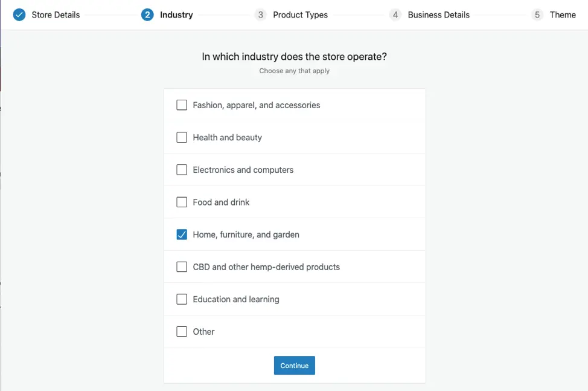Click the step 3 number circle
Screen dimensions: 588x391
[260, 15]
